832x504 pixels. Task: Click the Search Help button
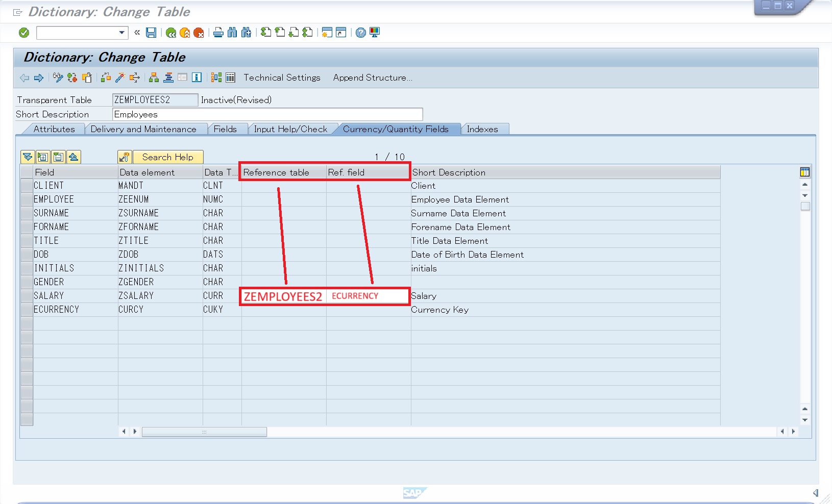[167, 157]
